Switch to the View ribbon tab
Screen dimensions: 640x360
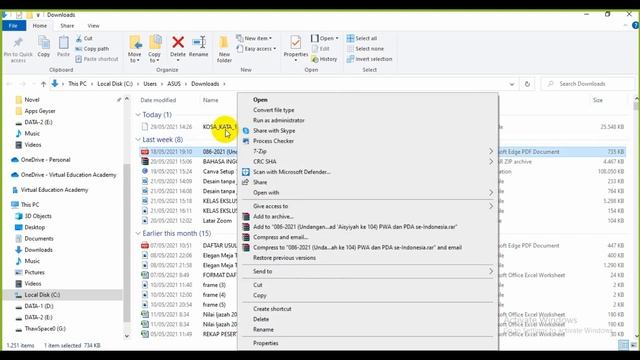93,26
